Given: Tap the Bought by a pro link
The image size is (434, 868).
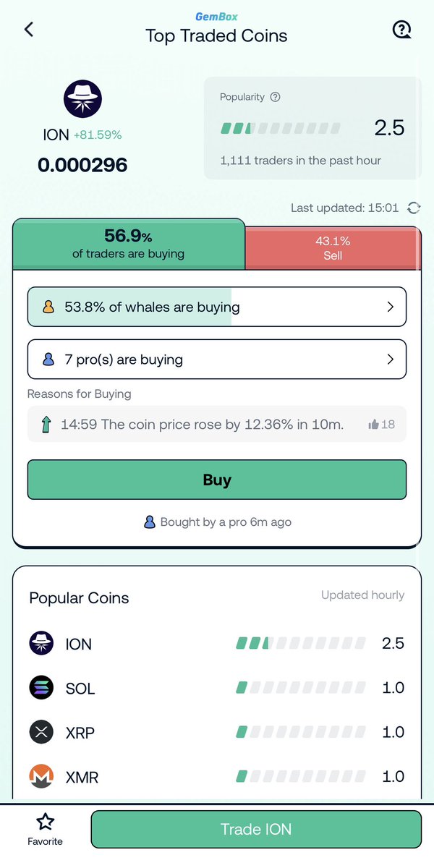Looking at the screenshot, I should pos(218,522).
